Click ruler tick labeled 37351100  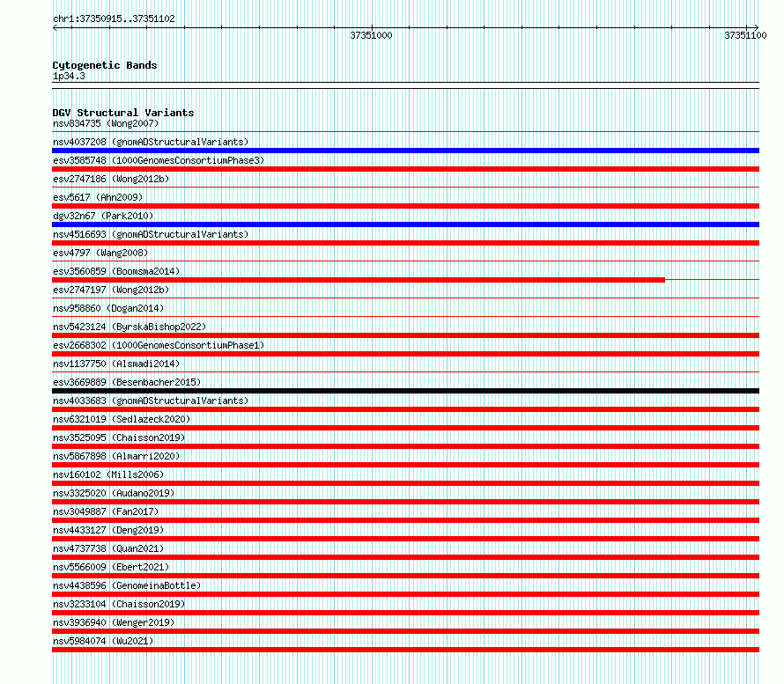745,35
